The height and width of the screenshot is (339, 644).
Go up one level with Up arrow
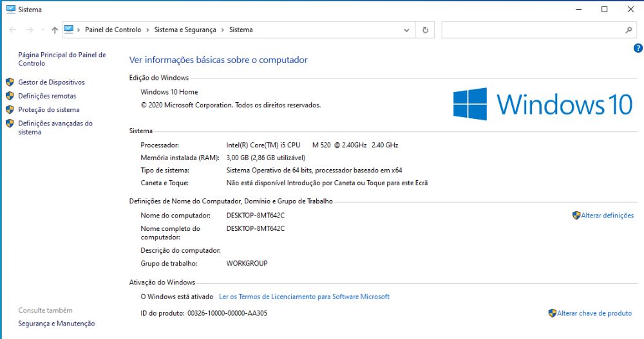55,30
